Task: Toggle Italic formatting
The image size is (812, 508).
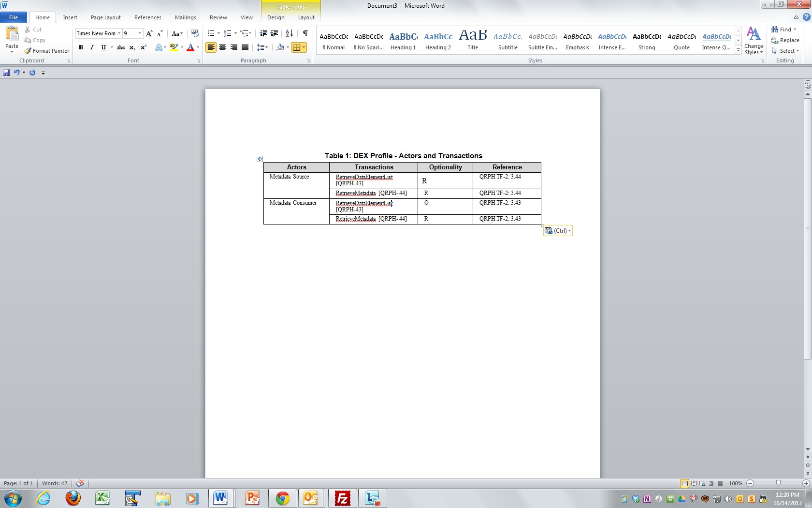Action: pos(92,47)
